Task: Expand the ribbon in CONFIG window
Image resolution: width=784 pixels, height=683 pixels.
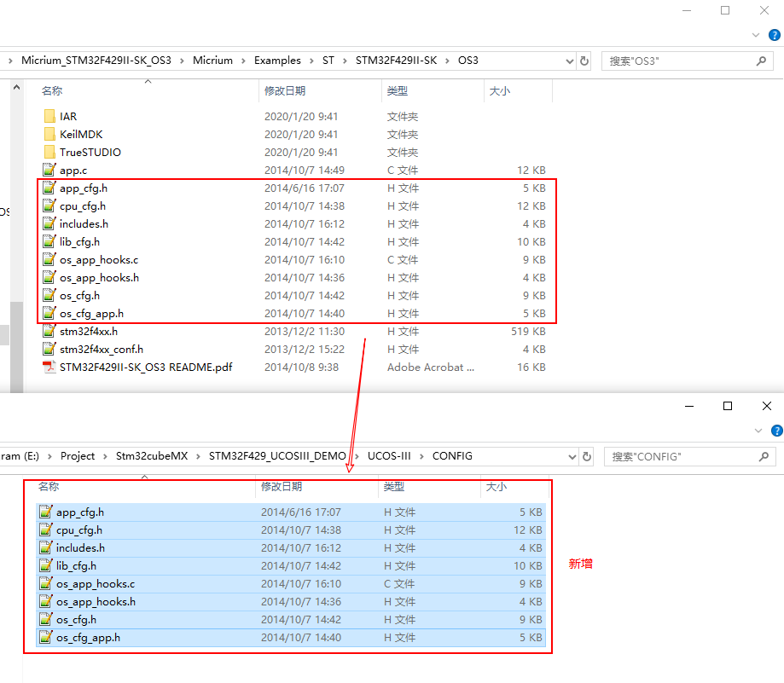Action: point(758,431)
